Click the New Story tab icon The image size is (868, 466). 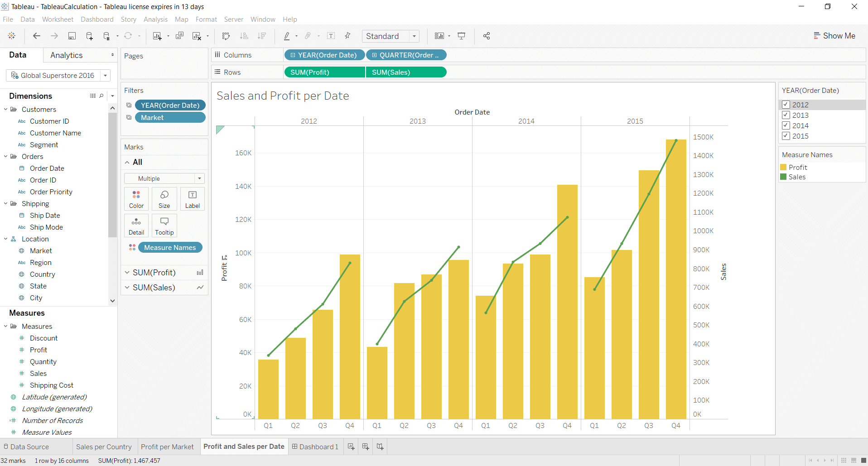380,447
